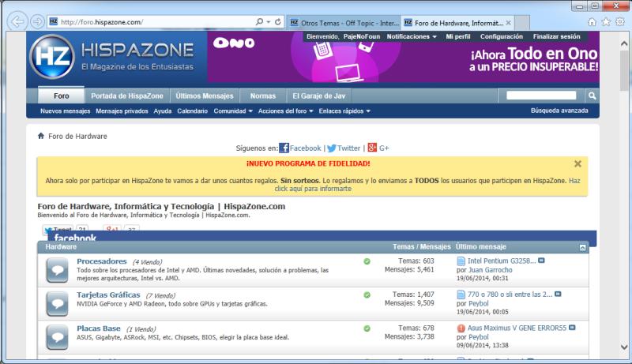Go forward with the browser forward arrow
The image size is (632, 364).
click(37, 22)
